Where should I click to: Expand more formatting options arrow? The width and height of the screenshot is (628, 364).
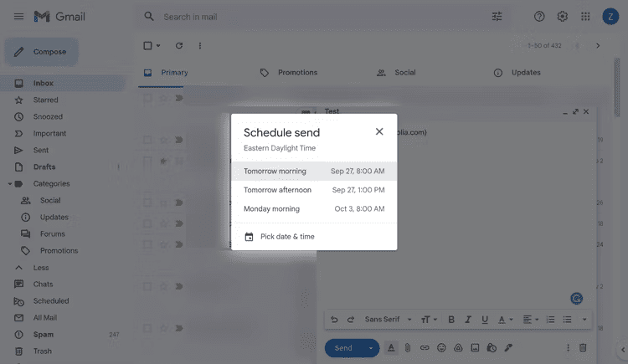click(x=584, y=320)
